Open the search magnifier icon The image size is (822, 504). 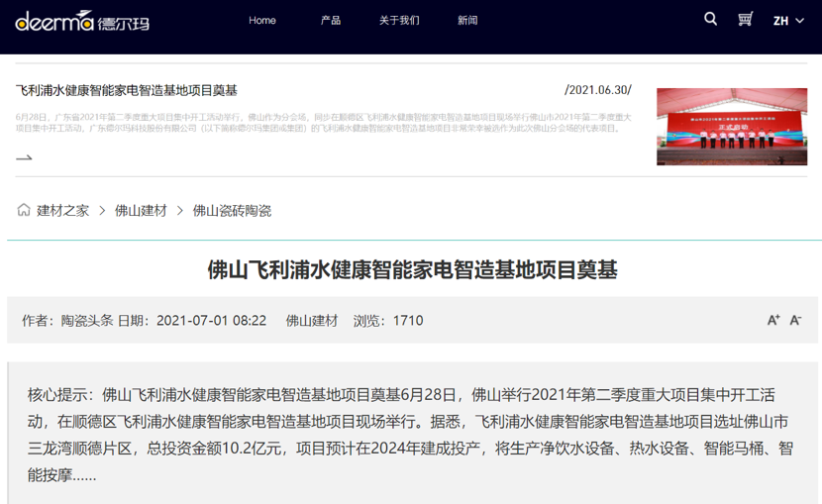pyautogui.click(x=710, y=20)
